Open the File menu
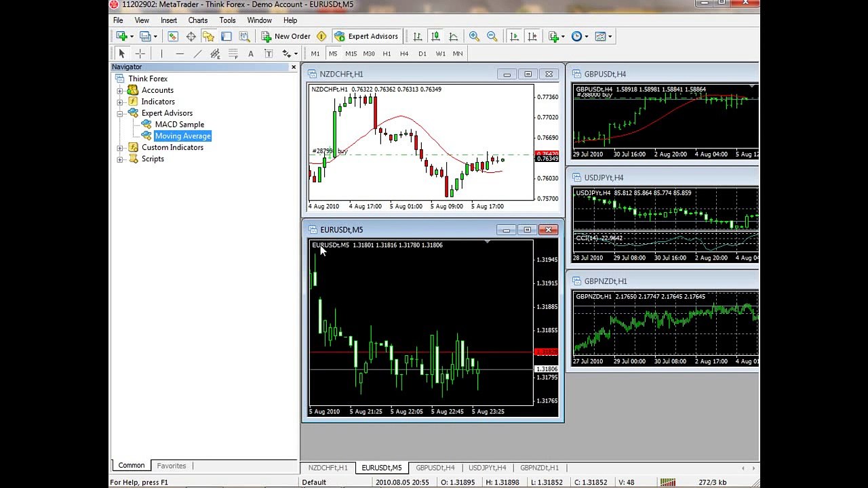This screenshot has width=868, height=488. point(118,20)
